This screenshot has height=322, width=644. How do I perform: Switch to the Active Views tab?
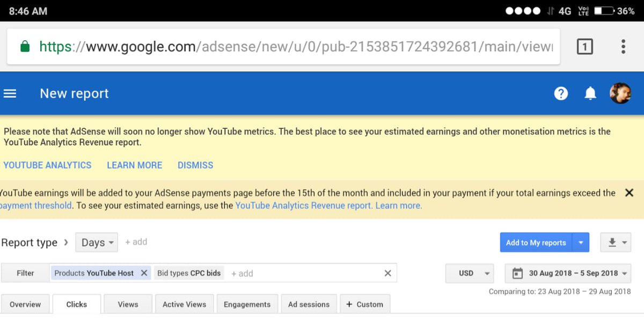(185, 304)
